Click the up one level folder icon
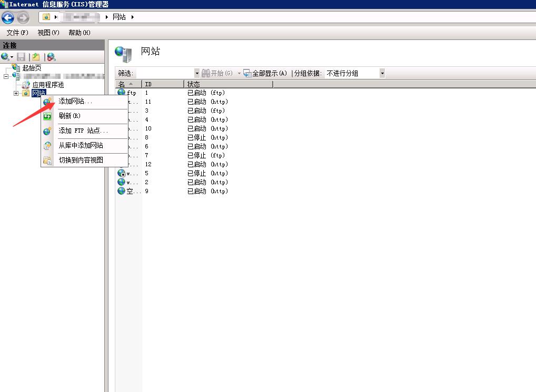The width and height of the screenshot is (536, 392). [x=36, y=57]
